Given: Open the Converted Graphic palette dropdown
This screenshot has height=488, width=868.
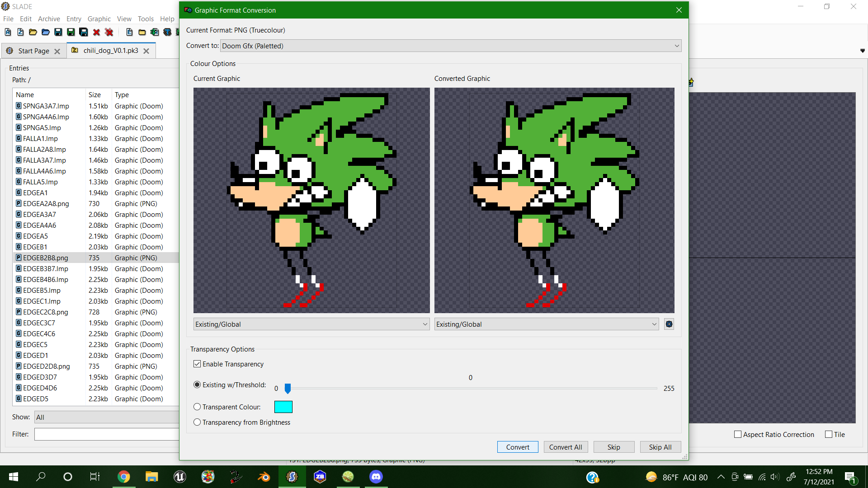Looking at the screenshot, I should (x=547, y=324).
